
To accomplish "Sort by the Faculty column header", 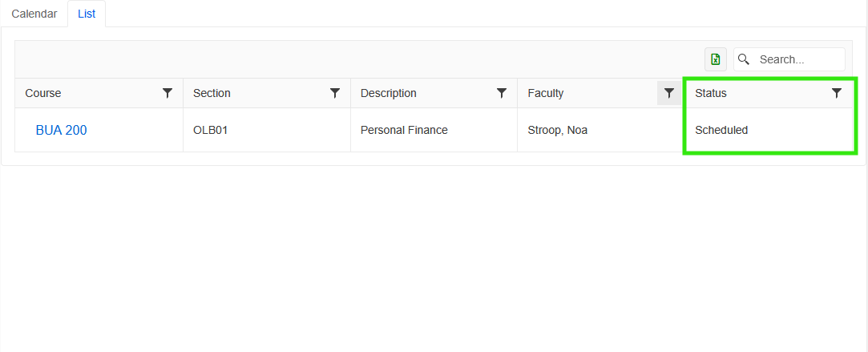I will tap(546, 93).
